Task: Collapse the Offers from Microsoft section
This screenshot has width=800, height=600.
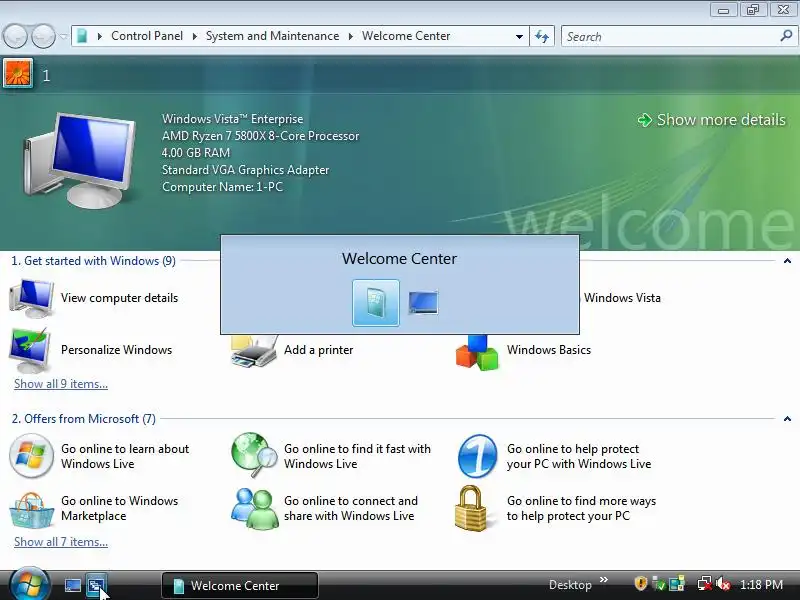Action: tap(787, 419)
